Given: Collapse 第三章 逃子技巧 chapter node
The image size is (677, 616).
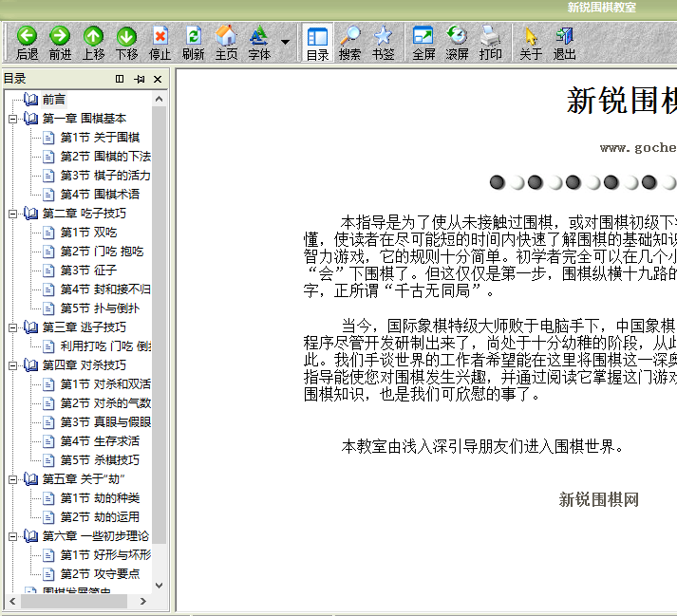Looking at the screenshot, I should point(13,327).
